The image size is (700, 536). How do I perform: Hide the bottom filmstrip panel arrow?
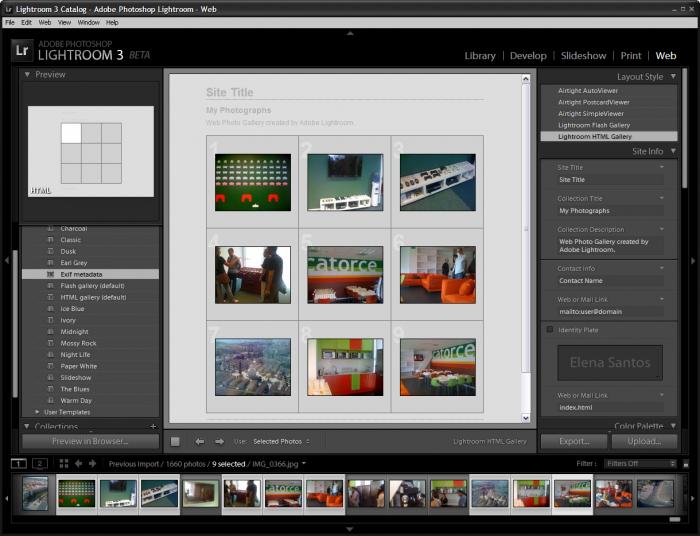click(x=350, y=529)
